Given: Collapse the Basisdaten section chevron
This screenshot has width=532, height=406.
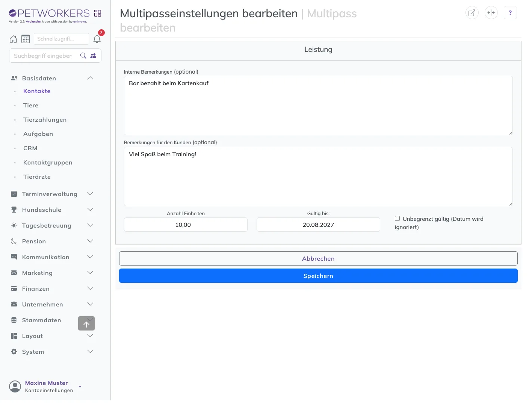Looking at the screenshot, I should tap(90, 78).
